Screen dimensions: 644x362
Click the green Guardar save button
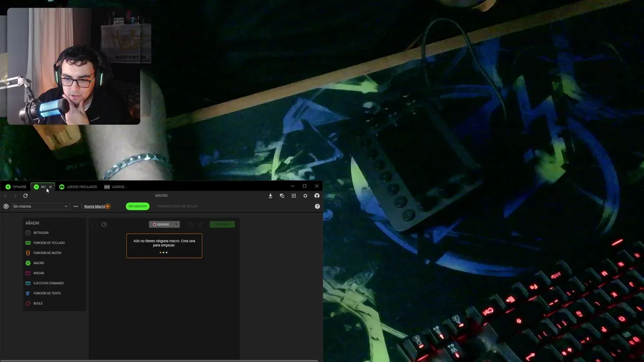[x=222, y=224]
